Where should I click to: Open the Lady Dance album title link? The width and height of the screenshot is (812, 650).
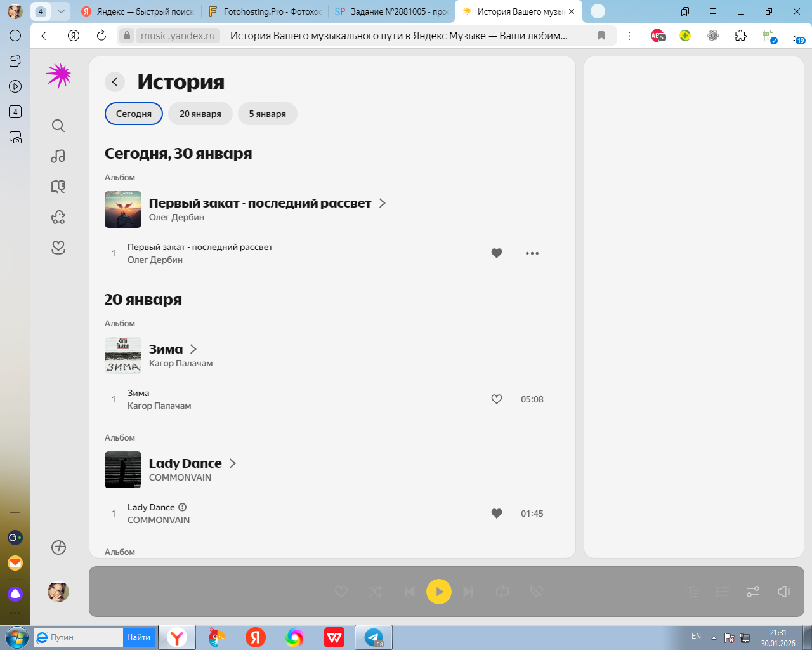click(185, 463)
